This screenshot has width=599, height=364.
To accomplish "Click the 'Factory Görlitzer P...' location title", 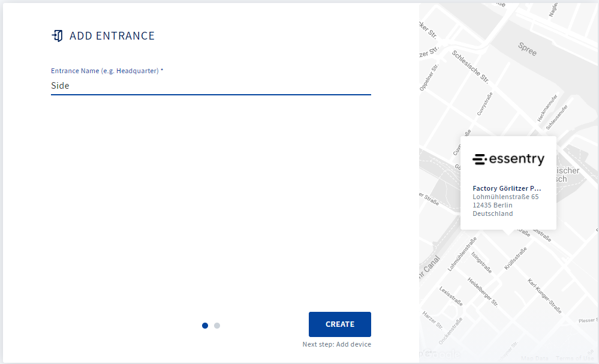I will point(507,188).
